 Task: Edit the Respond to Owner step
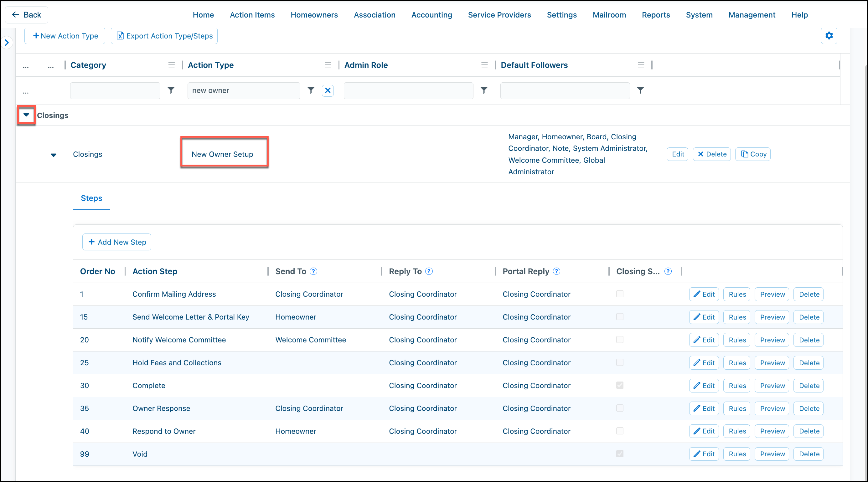[x=704, y=432]
